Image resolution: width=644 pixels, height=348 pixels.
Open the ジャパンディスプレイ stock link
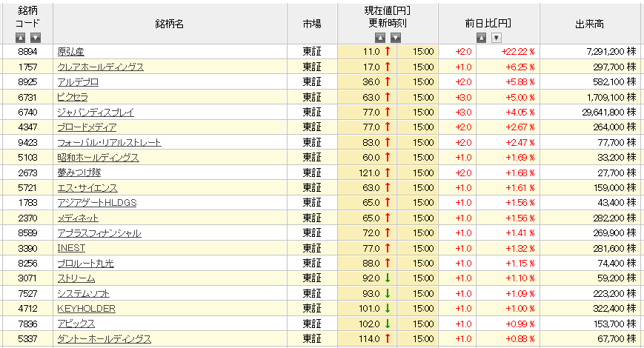pos(96,112)
